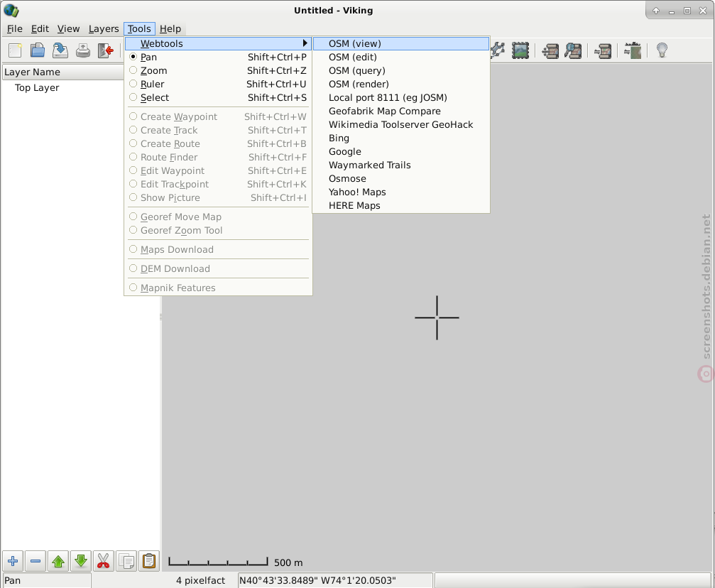Choose HERE Maps entry
This screenshot has height=588, width=715.
(x=401, y=206)
